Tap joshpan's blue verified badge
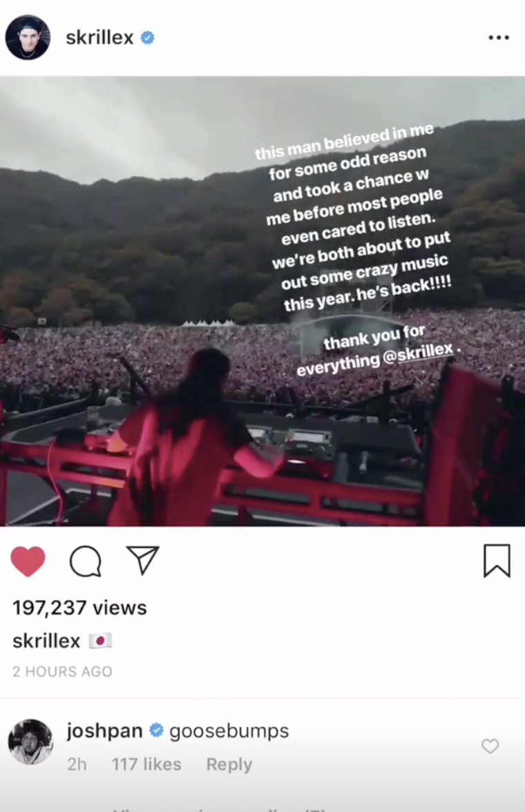 coord(156,731)
